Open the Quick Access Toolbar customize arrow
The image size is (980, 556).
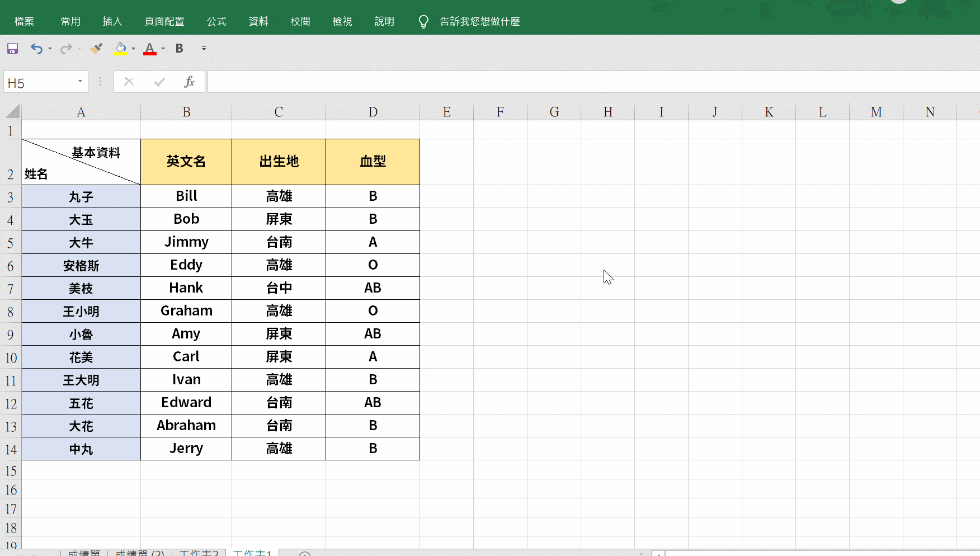tap(203, 49)
